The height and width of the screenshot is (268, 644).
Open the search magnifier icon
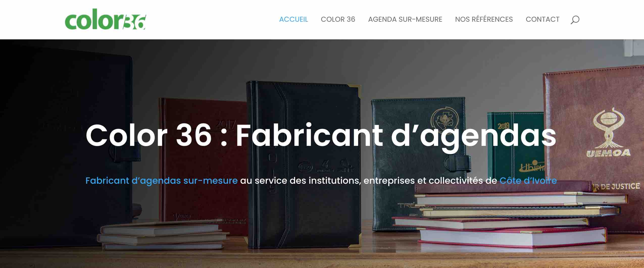click(x=575, y=20)
